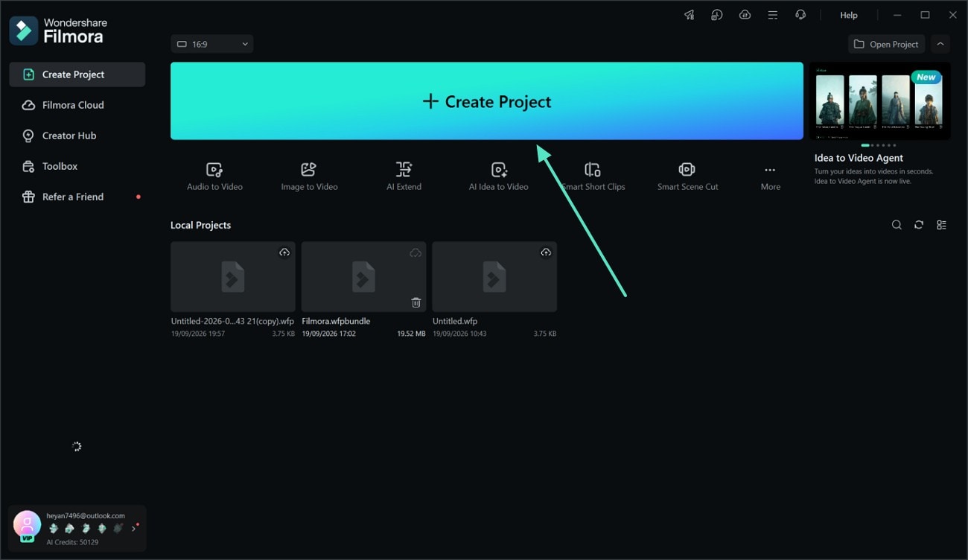Click the cloud icon on the Filmora.wfpbundle thumbnail
This screenshot has height=560, width=968.
[x=415, y=252]
